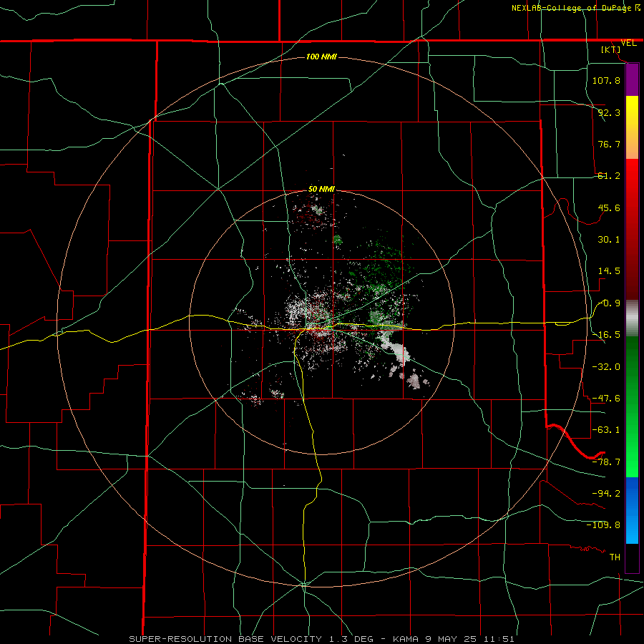The width and height of the screenshot is (644, 644).
Task: Click the 30.1 legend value
Action: coord(609,240)
